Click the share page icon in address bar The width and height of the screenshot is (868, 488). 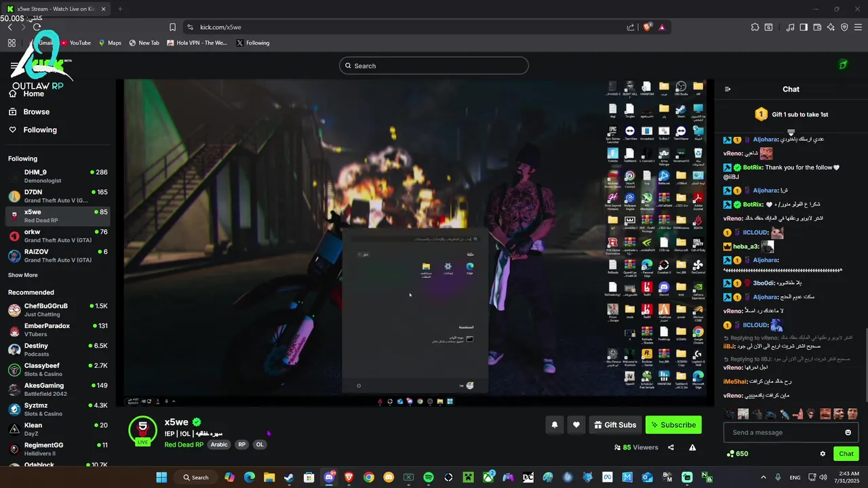click(x=631, y=27)
